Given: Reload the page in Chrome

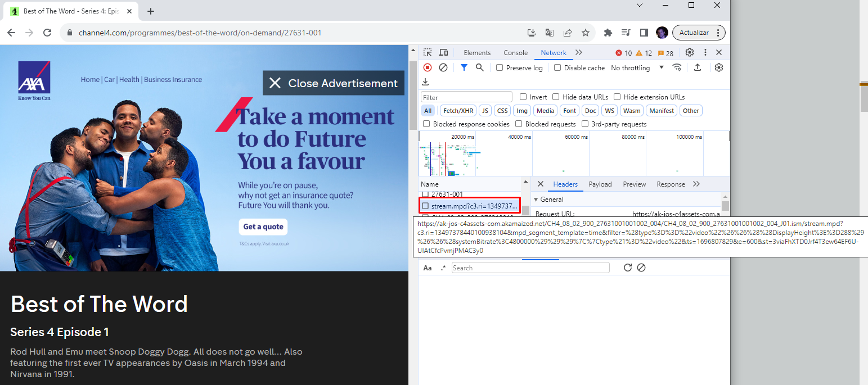Looking at the screenshot, I should 47,33.
